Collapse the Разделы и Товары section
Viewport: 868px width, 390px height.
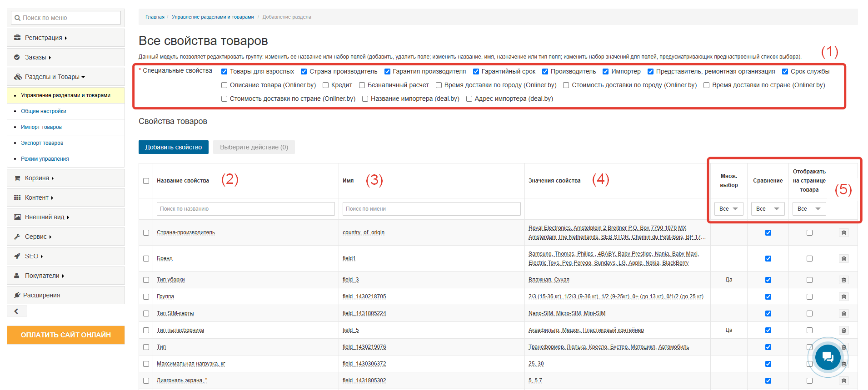pos(66,77)
